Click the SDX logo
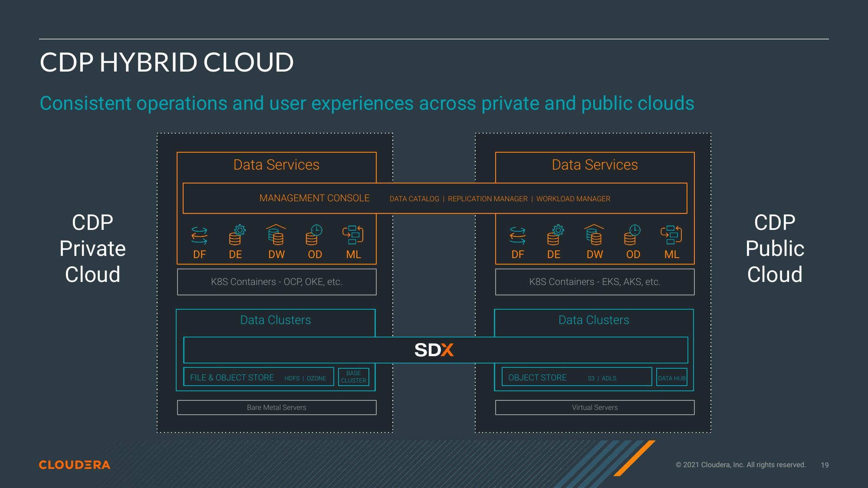The height and width of the screenshot is (488, 868). coord(434,350)
